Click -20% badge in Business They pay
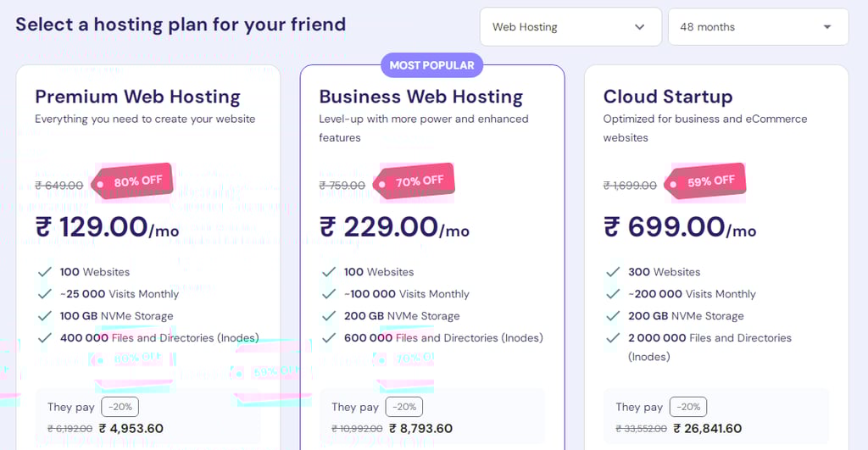This screenshot has height=450, width=868. pyautogui.click(x=404, y=407)
